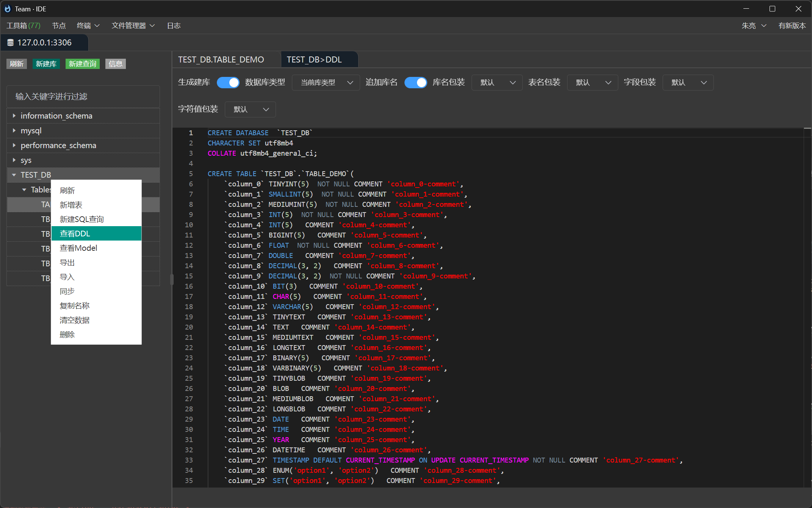Open the 库名包装 default dropdown
Image resolution: width=812 pixels, height=508 pixels.
(x=497, y=82)
